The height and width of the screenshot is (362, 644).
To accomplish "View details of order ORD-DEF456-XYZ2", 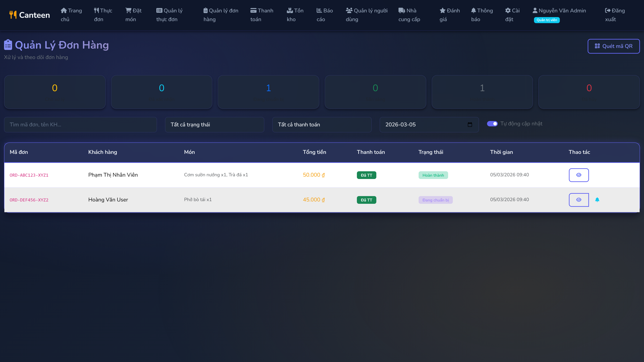I will coord(579,200).
